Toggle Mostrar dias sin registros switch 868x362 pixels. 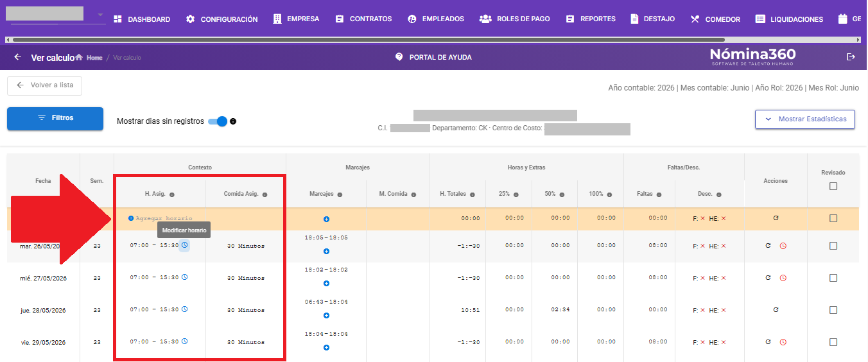pyautogui.click(x=218, y=121)
